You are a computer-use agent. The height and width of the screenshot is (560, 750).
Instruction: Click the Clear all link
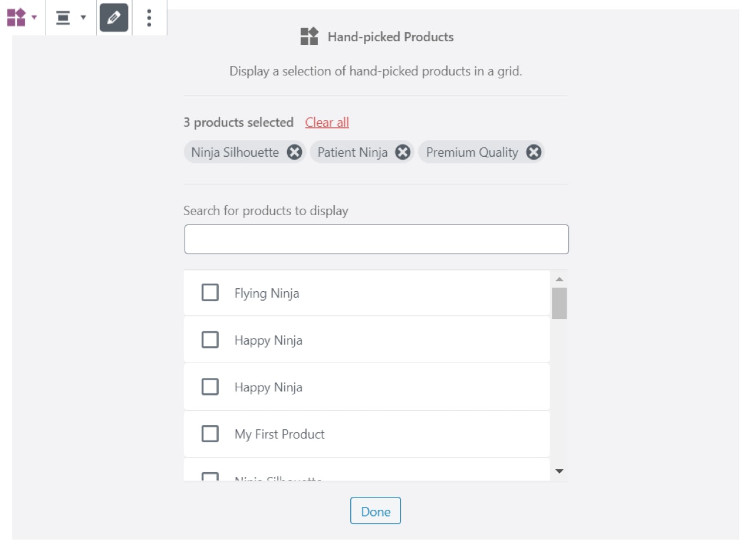point(327,122)
